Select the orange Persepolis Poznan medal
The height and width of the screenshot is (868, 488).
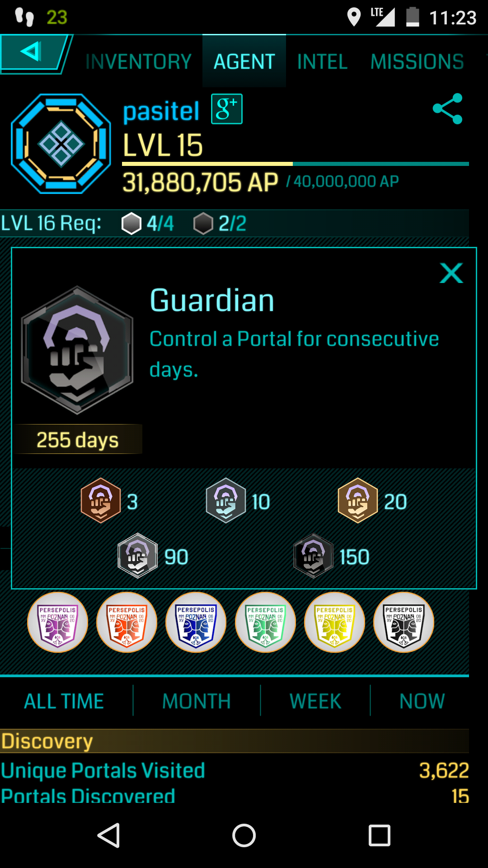[x=127, y=622]
